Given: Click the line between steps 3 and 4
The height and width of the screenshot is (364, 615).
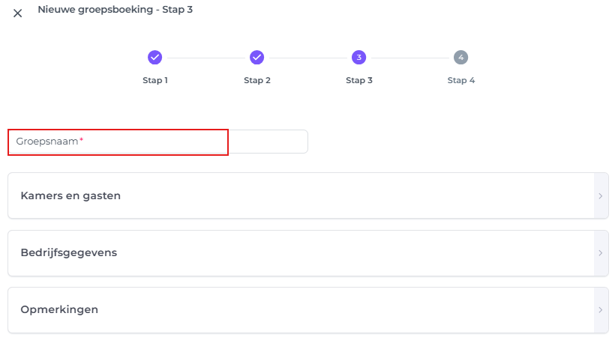Looking at the screenshot, I should (409, 58).
